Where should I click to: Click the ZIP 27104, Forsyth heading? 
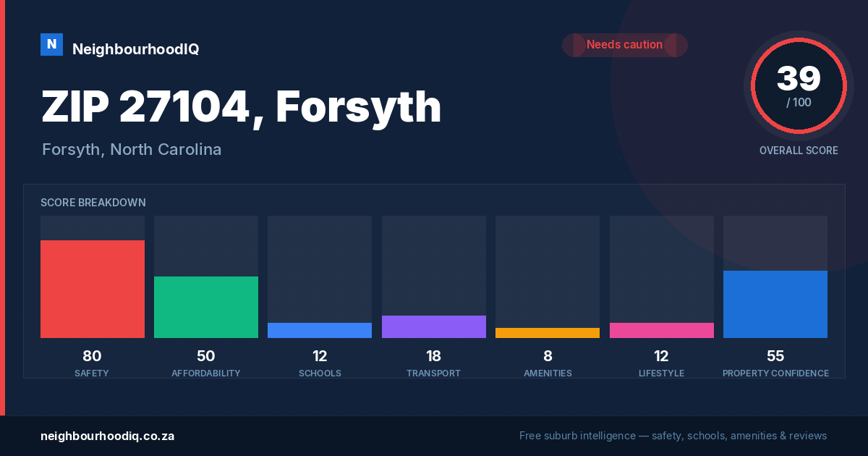coord(242,106)
